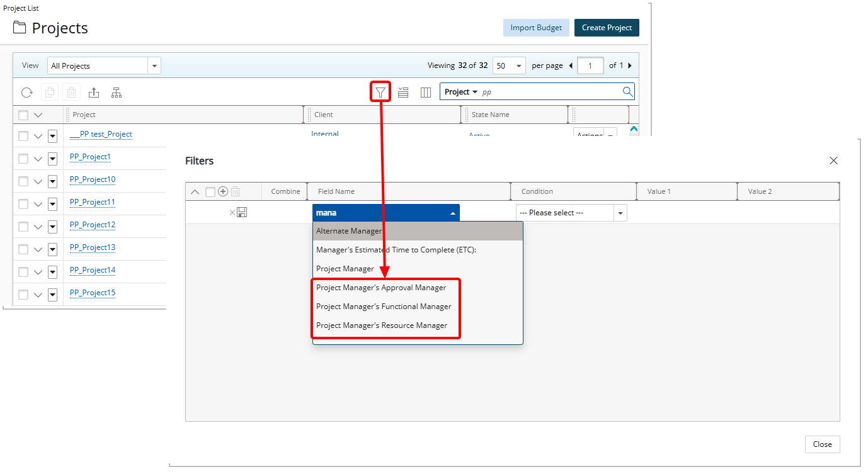Image resolution: width=868 pixels, height=474 pixels.
Task: Tick the checkbox in the Filters toolbar
Action: 210,191
